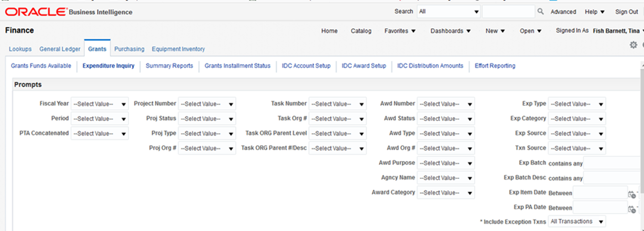Click the search magnifier icon
Screen dimensions: 644x231
pos(540,12)
